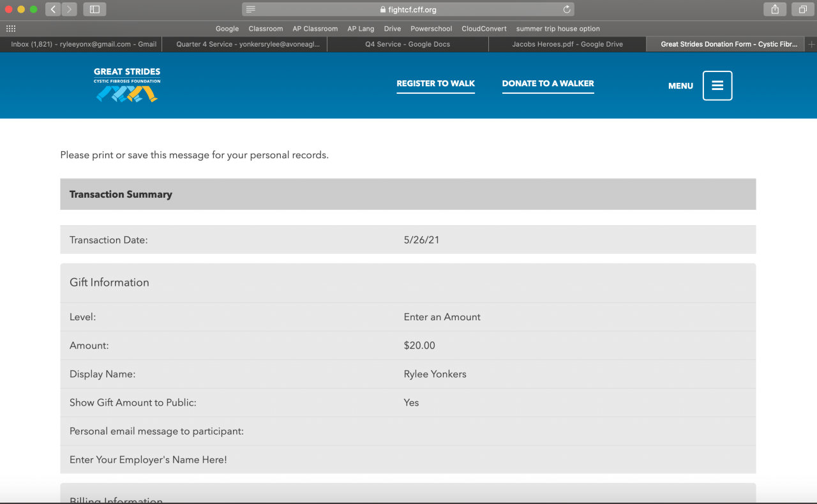Click the Great Strides logo
Image resolution: width=817 pixels, height=504 pixels.
click(127, 85)
